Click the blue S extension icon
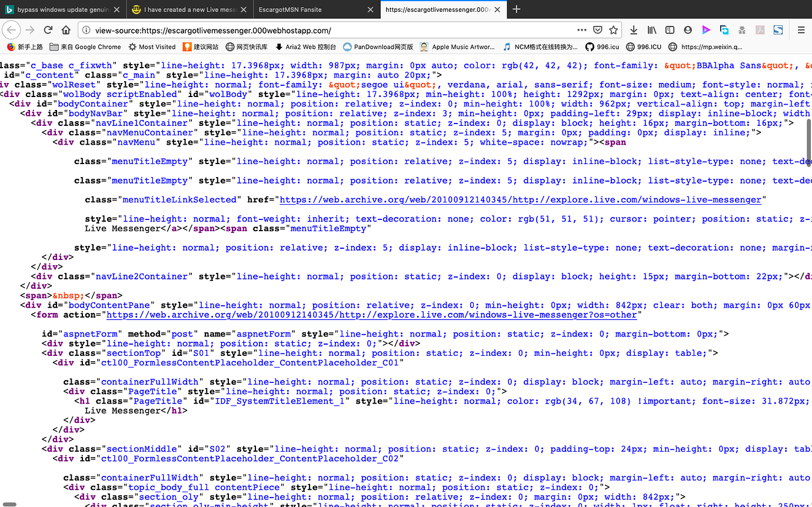The image size is (812, 507). point(778,30)
